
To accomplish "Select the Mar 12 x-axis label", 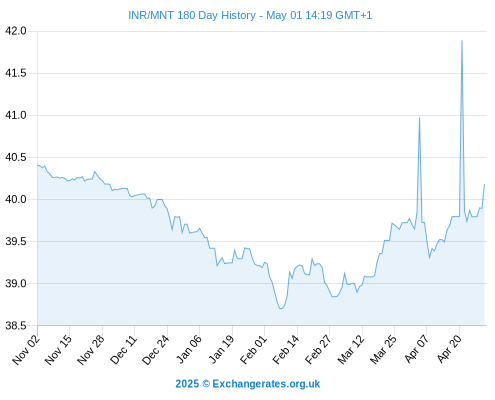I will [351, 350].
